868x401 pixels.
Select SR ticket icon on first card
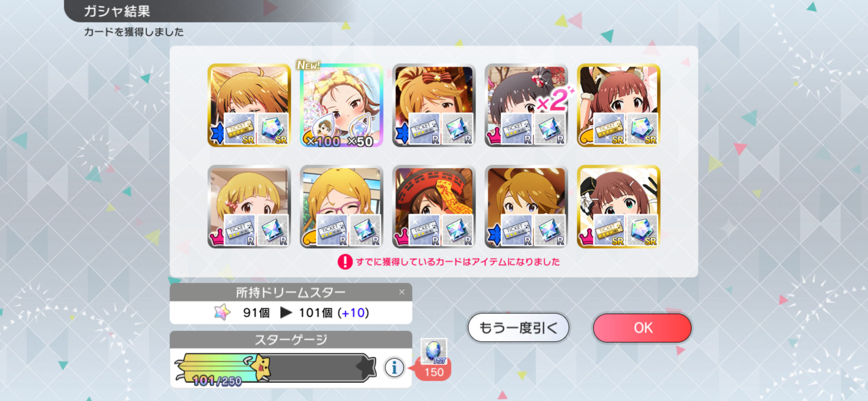(x=240, y=129)
